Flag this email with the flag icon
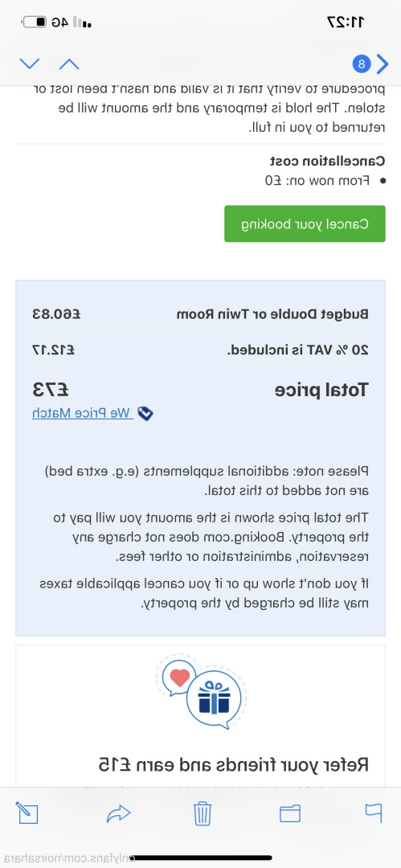This screenshot has width=401, height=868. click(374, 812)
